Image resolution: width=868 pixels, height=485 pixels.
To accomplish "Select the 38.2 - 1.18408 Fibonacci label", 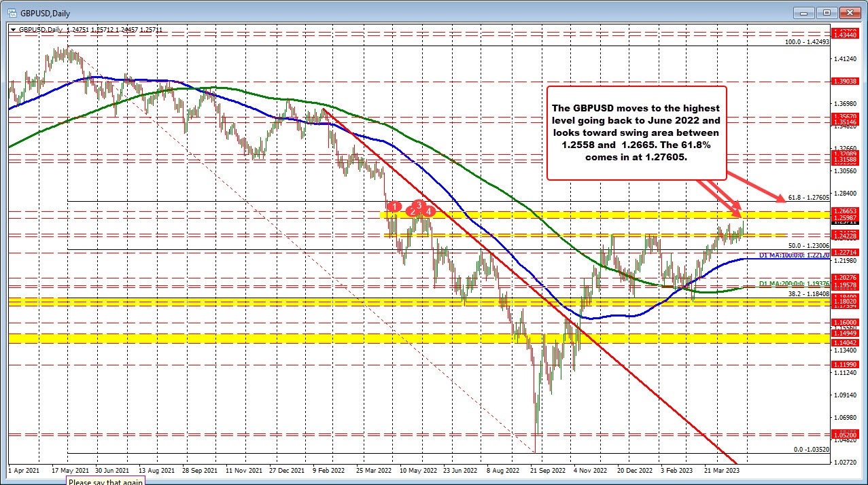I will click(809, 293).
